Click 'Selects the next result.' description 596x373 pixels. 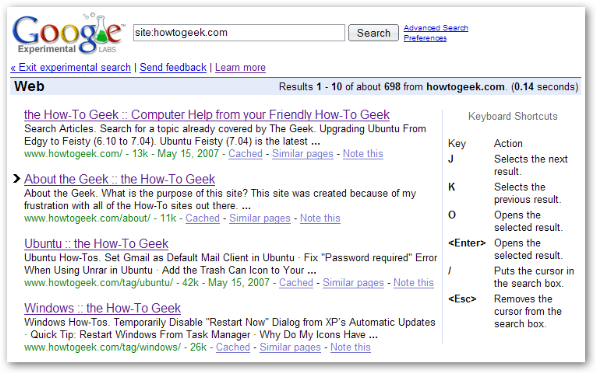[531, 165]
